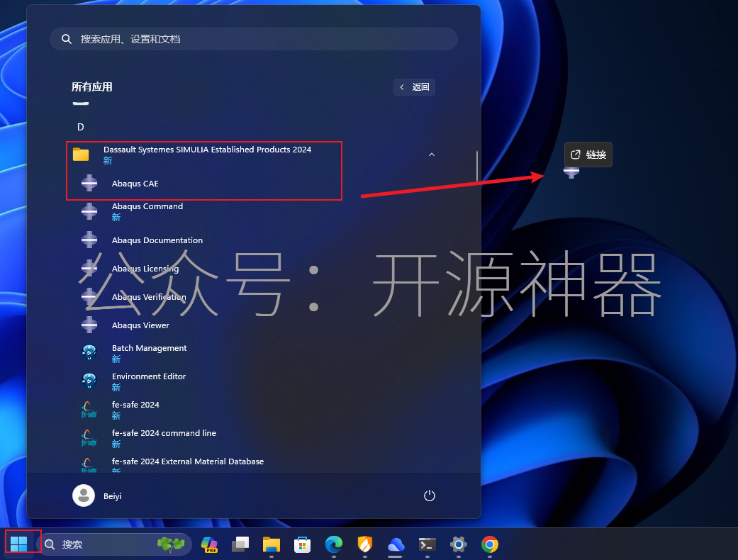The height and width of the screenshot is (560, 738).
Task: Open Abaqus Licensing entry
Action: [x=255, y=268]
